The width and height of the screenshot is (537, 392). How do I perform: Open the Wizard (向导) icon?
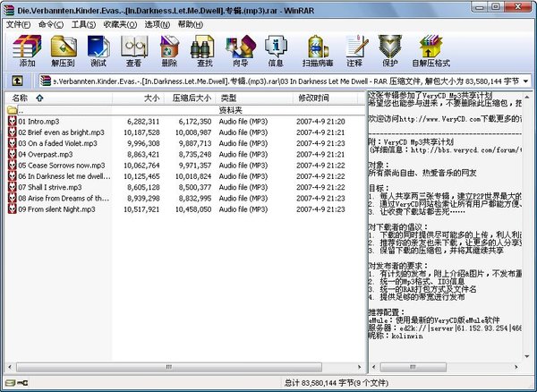coord(241,47)
